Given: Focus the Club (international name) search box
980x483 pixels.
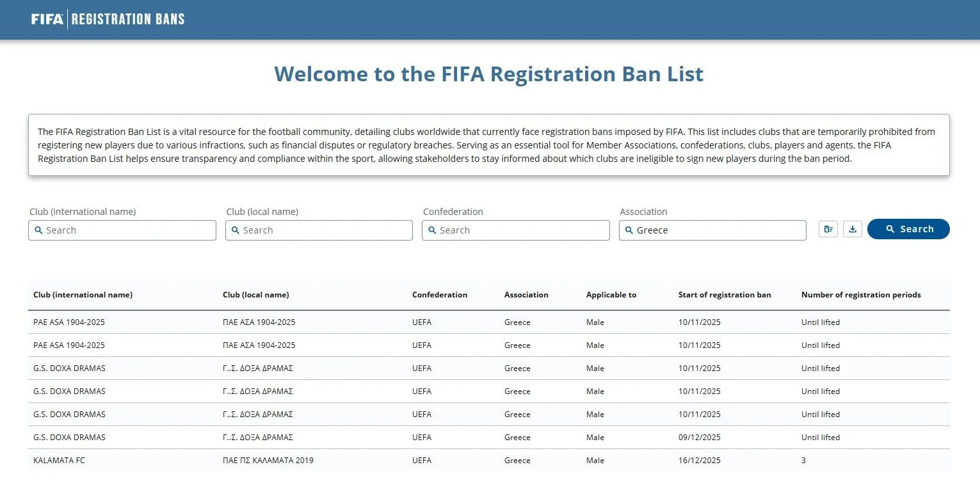Looking at the screenshot, I should [x=128, y=230].
